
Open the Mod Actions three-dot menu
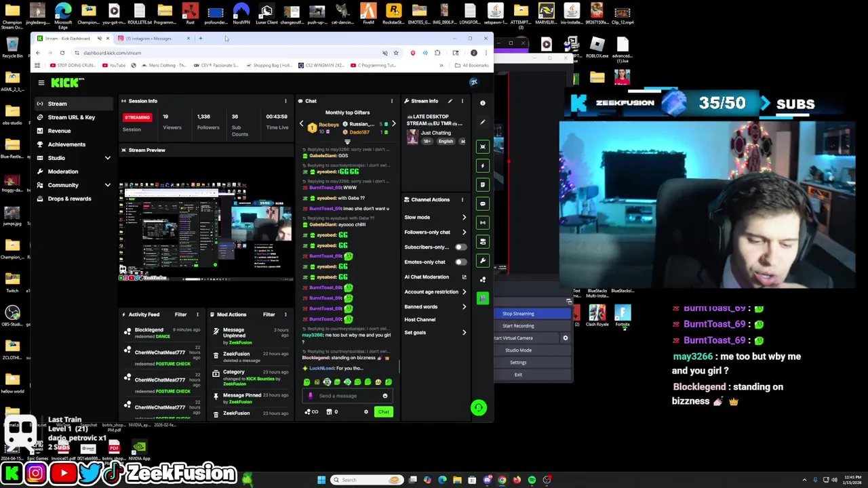(285, 314)
